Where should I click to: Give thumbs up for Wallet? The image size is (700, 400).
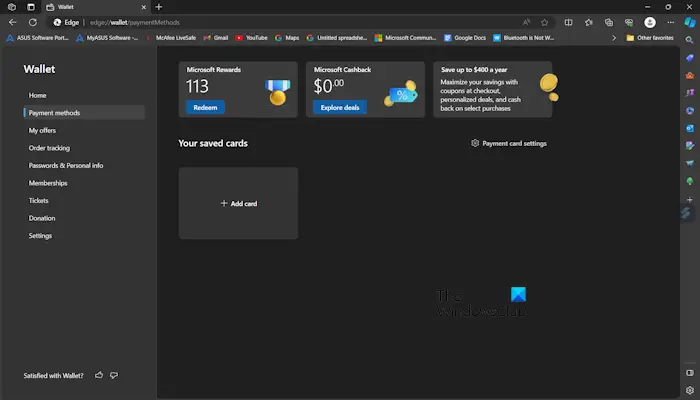[x=99, y=375]
